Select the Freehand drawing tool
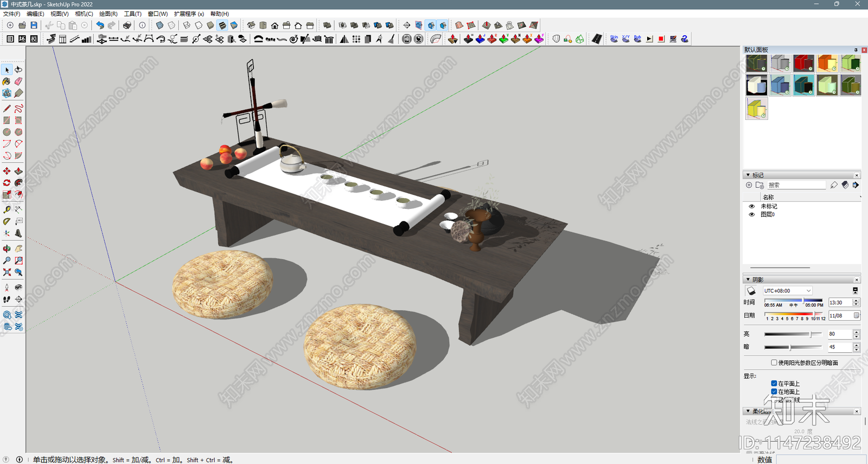Image resolution: width=868 pixels, height=464 pixels. tap(18, 109)
